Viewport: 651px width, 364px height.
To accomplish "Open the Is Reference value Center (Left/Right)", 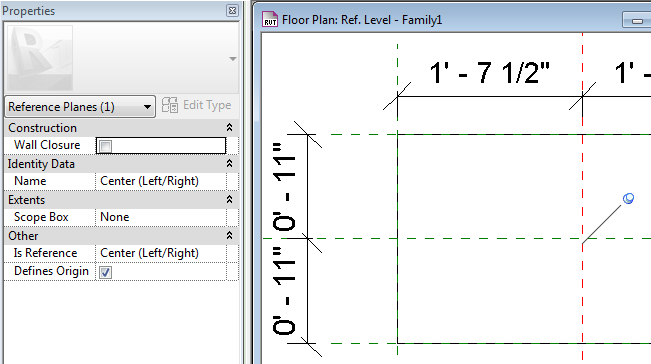I will point(161,253).
